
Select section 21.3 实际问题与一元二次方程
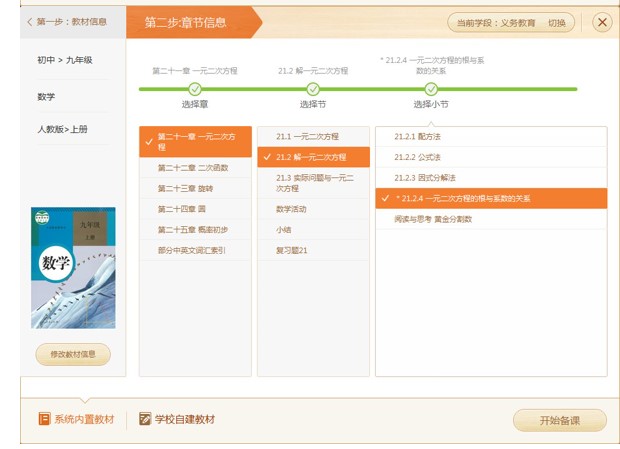coord(314,183)
